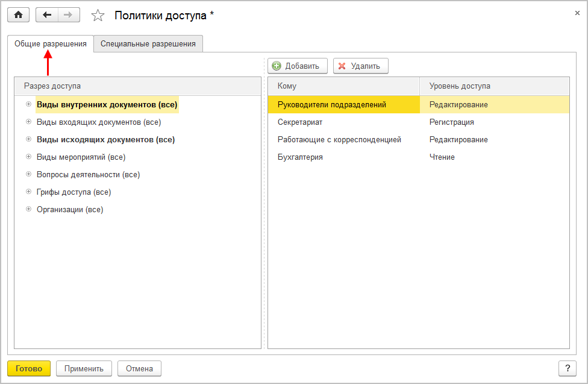Image resolution: width=588 pixels, height=384 pixels.
Task: Expand Виды мероприятий (все) node
Action: 28,157
